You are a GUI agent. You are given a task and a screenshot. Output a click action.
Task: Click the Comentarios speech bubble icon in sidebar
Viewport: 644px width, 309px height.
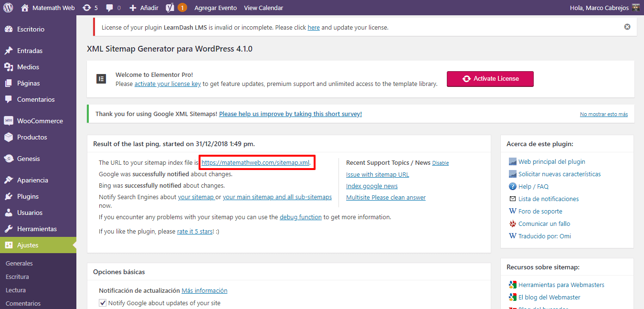(9, 99)
